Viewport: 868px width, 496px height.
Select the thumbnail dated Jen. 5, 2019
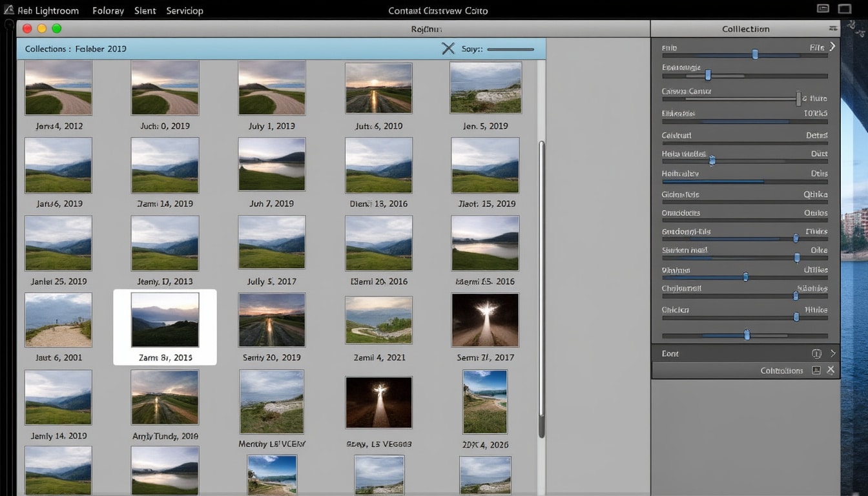point(486,88)
